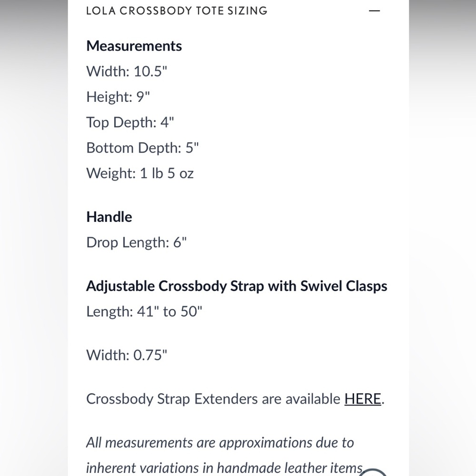Select the Measurements heading
Screen dimensions: 476x476
click(134, 46)
